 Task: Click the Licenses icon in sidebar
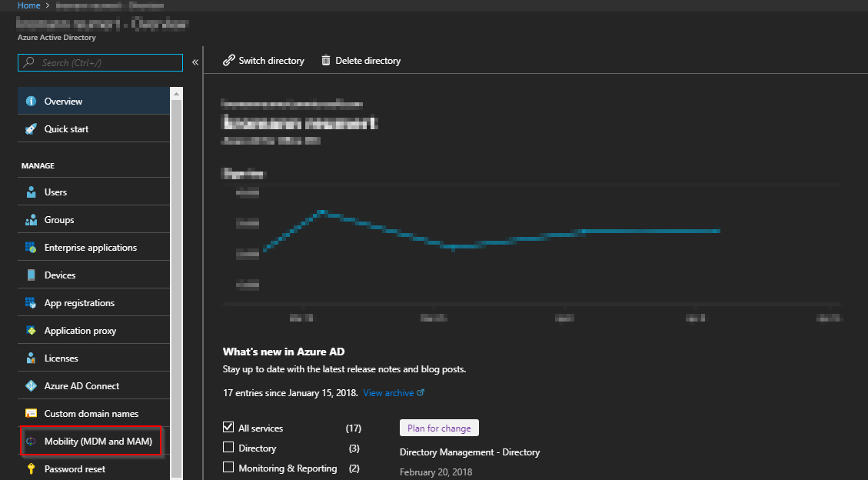coord(31,358)
